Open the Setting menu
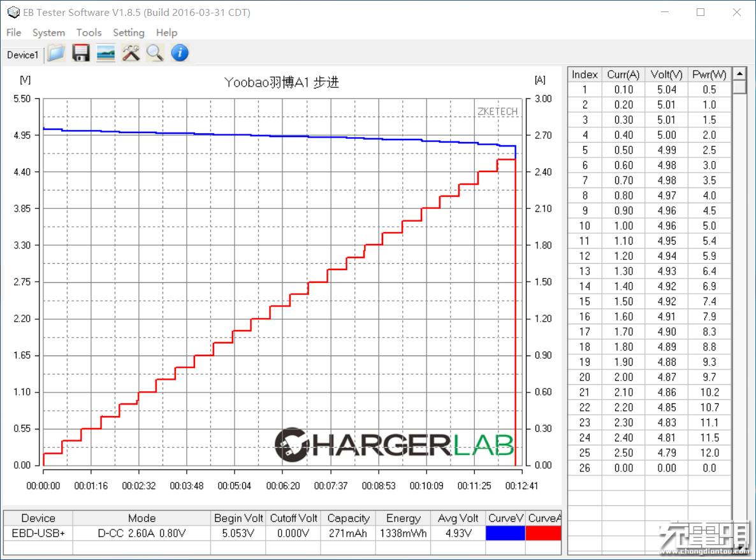The image size is (756, 560). [129, 32]
